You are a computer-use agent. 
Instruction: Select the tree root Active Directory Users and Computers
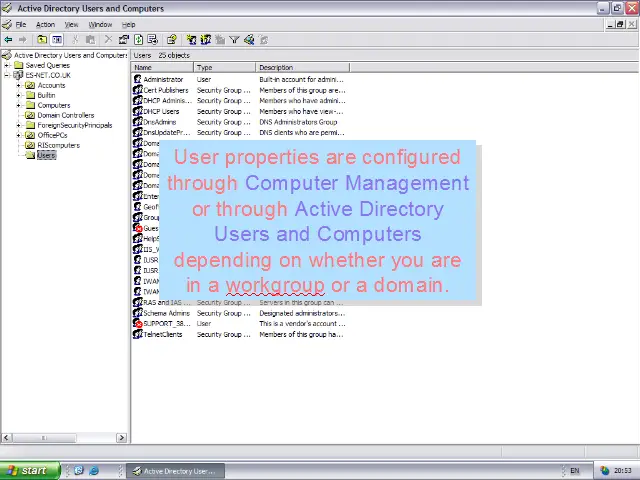[70, 55]
